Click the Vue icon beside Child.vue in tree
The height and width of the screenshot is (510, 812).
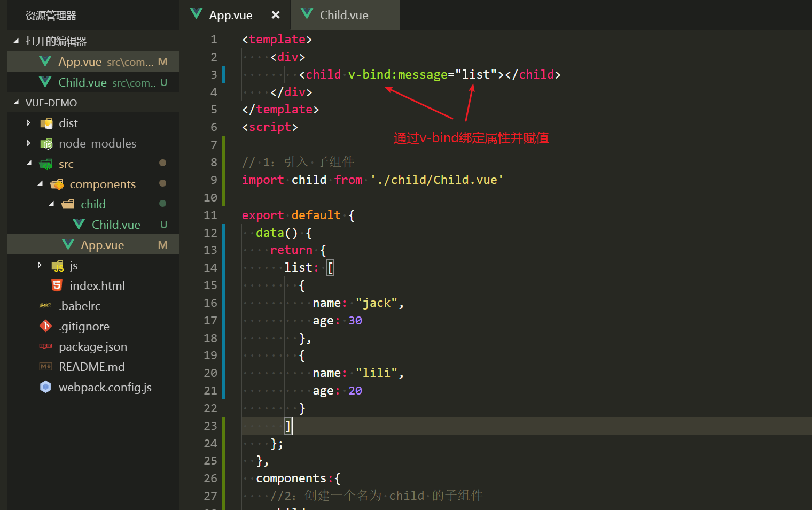click(x=79, y=224)
